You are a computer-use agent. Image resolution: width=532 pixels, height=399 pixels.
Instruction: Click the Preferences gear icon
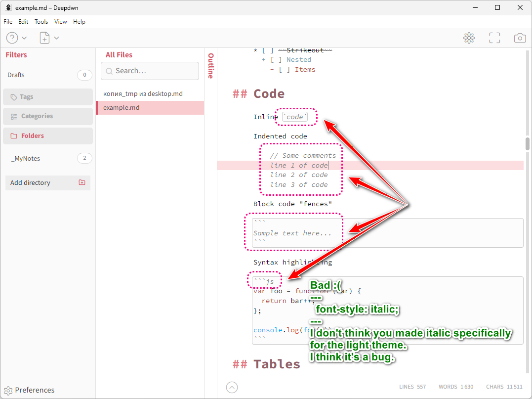pos(8,391)
